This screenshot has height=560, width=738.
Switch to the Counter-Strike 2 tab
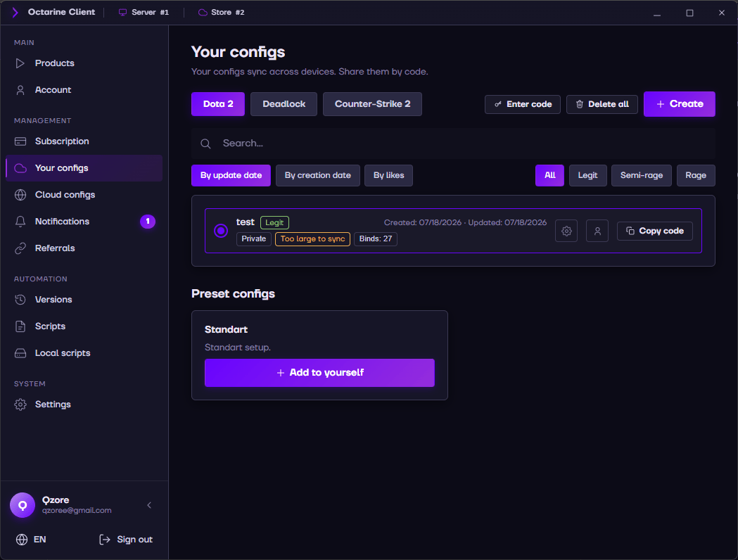click(372, 104)
